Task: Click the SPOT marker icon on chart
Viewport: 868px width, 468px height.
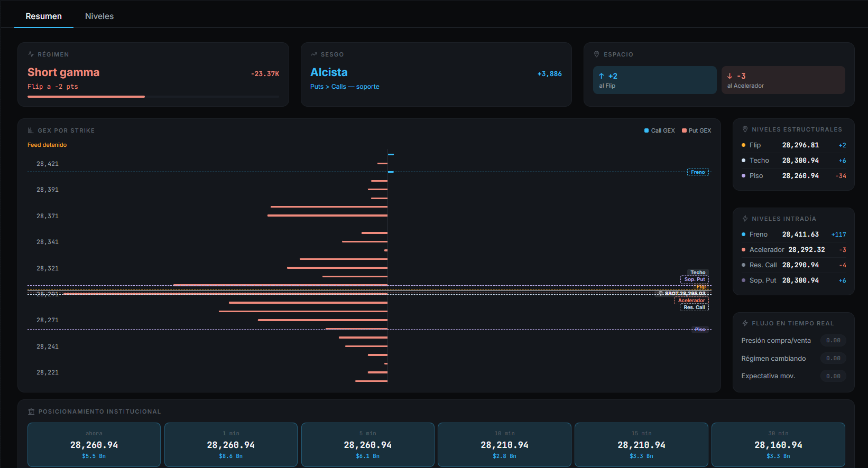Action: (661, 293)
